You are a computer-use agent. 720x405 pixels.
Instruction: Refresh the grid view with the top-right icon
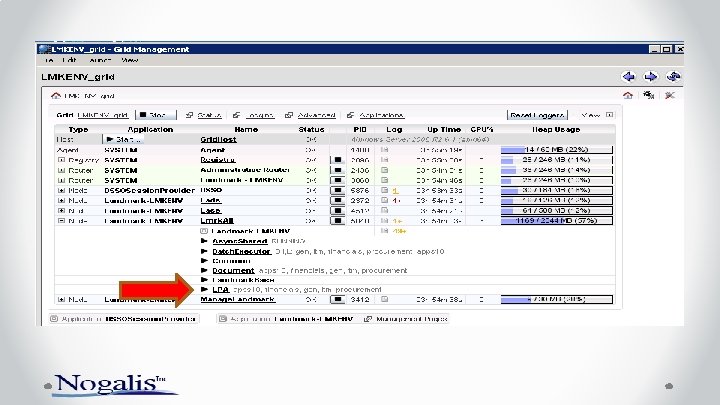coord(673,77)
